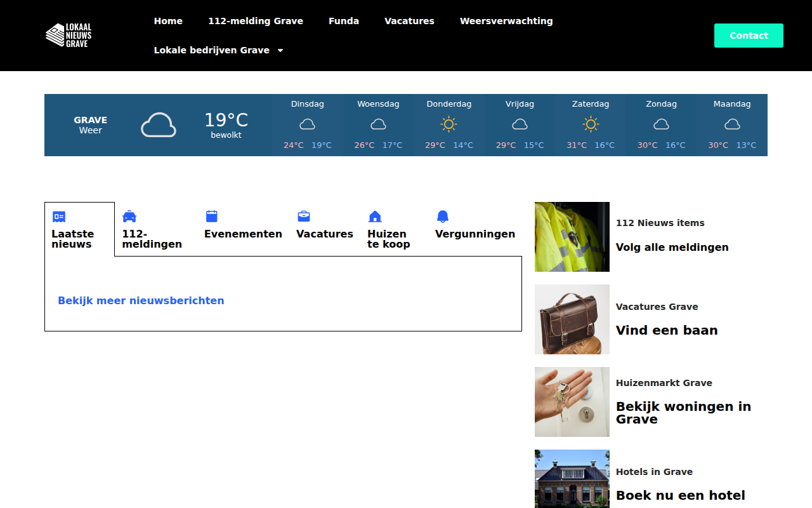This screenshot has width=812, height=508.
Task: Click the bell icon above Vergunningen
Action: click(x=443, y=217)
